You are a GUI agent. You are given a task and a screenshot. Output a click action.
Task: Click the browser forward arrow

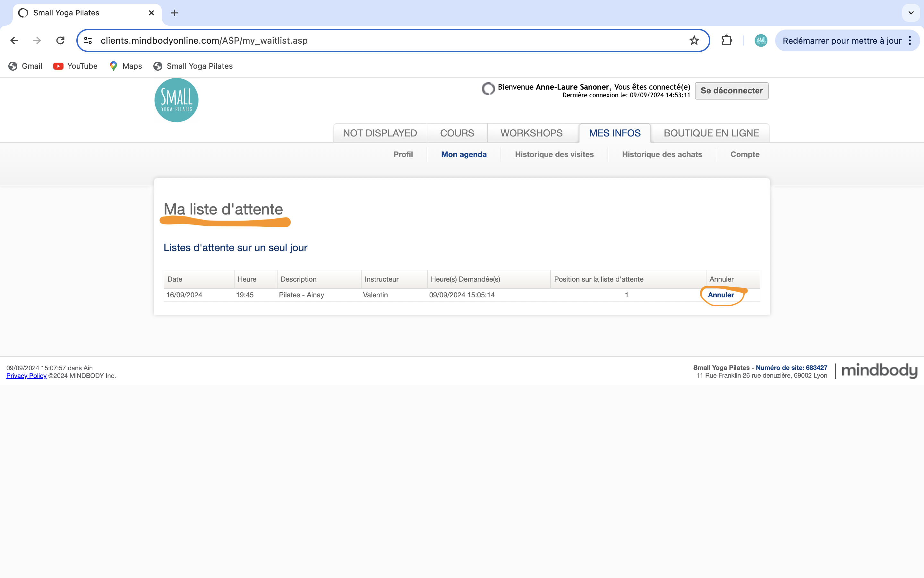pos(37,40)
